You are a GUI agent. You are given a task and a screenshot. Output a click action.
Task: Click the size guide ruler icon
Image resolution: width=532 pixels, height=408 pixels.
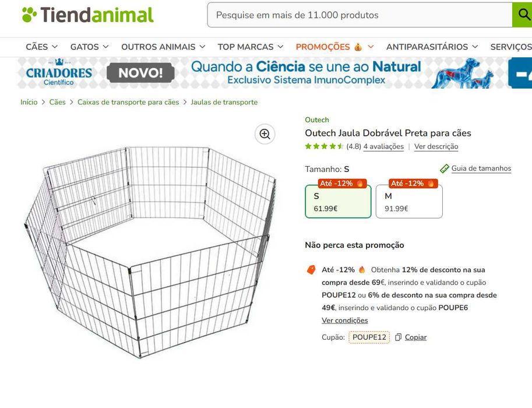[445, 168]
